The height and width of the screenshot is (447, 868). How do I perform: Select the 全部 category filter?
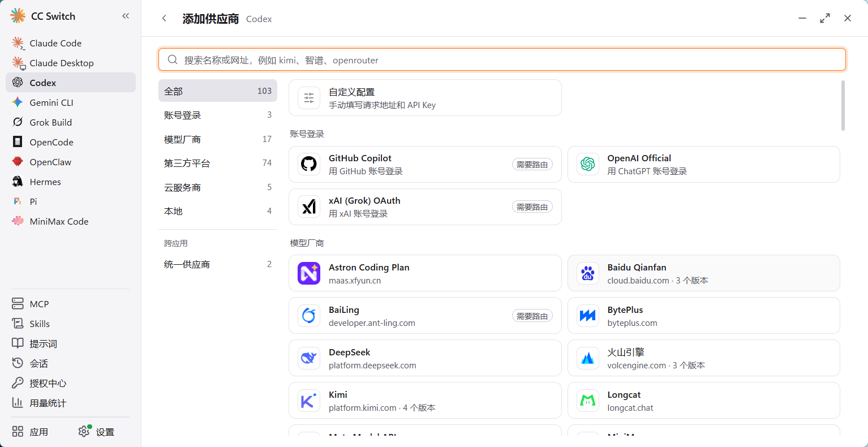218,91
